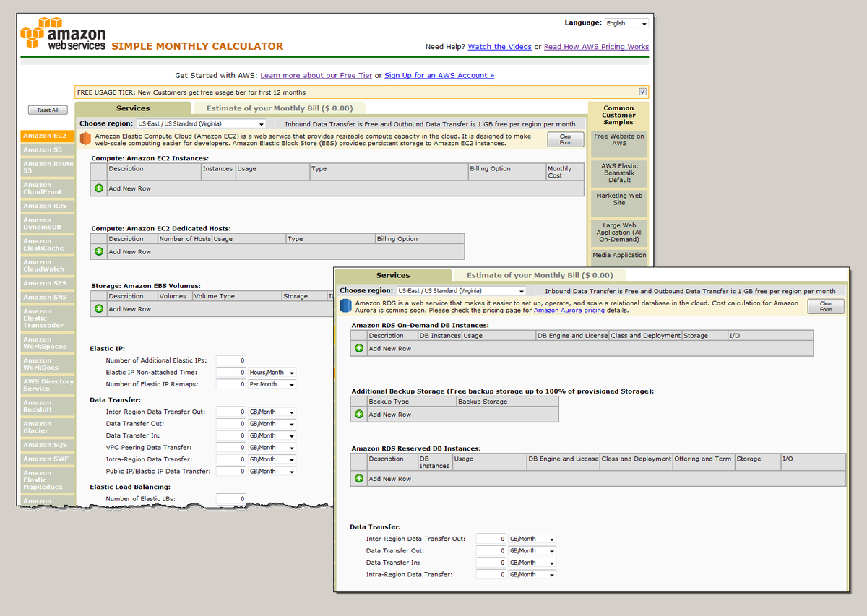This screenshot has width=867, height=616.
Task: Select Amazon S3 in service sidebar
Action: coord(48,150)
